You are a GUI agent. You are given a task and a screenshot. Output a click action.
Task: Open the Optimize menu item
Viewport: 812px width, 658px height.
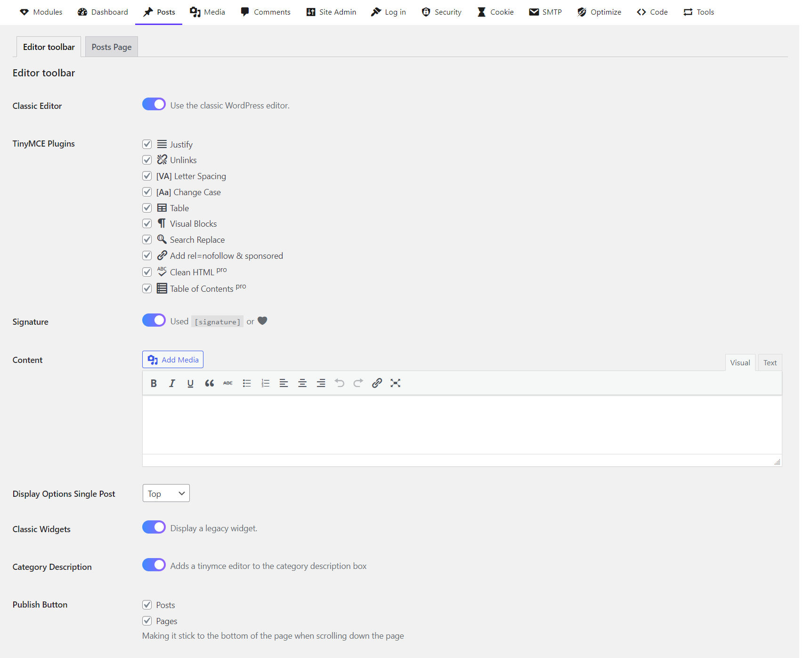pos(599,12)
